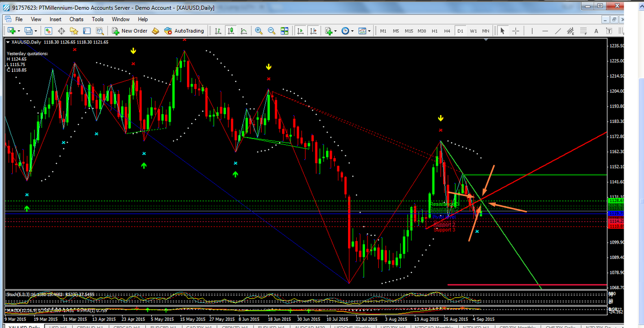Select the Equidistant Channel tool
644x328 pixels.
click(x=570, y=31)
